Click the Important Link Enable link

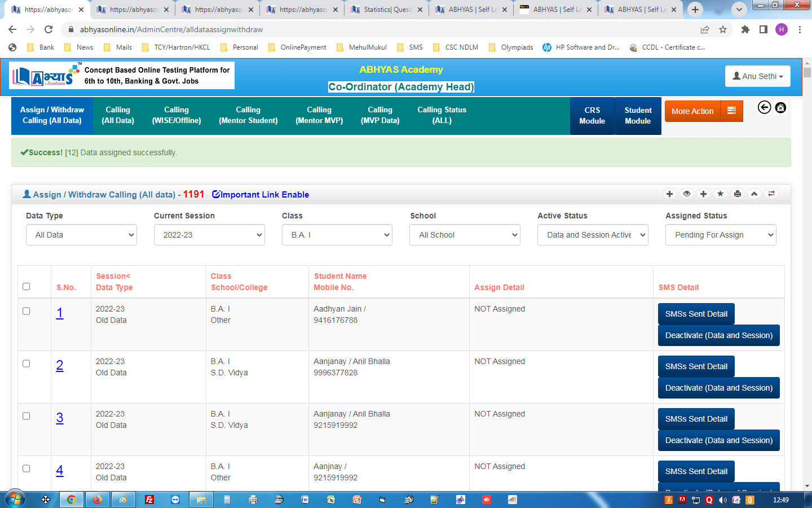[261, 195]
